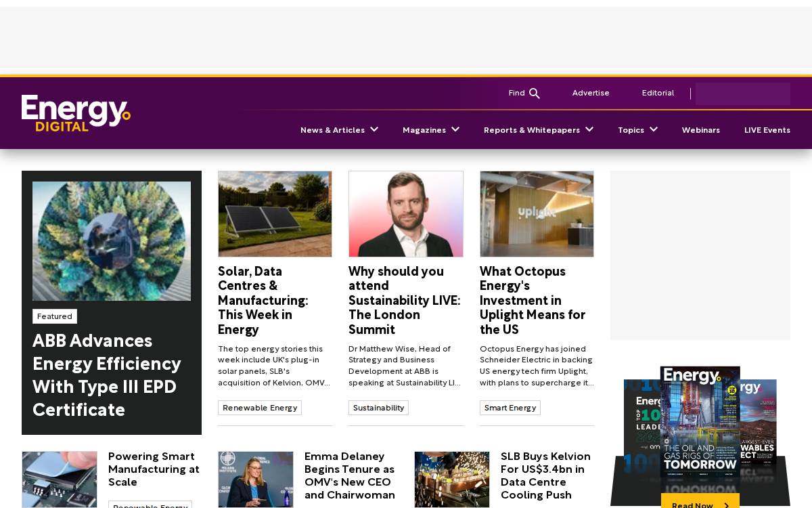Read ABB Advances Energy Efficiency article
The height and width of the screenshot is (508, 812).
(107, 375)
